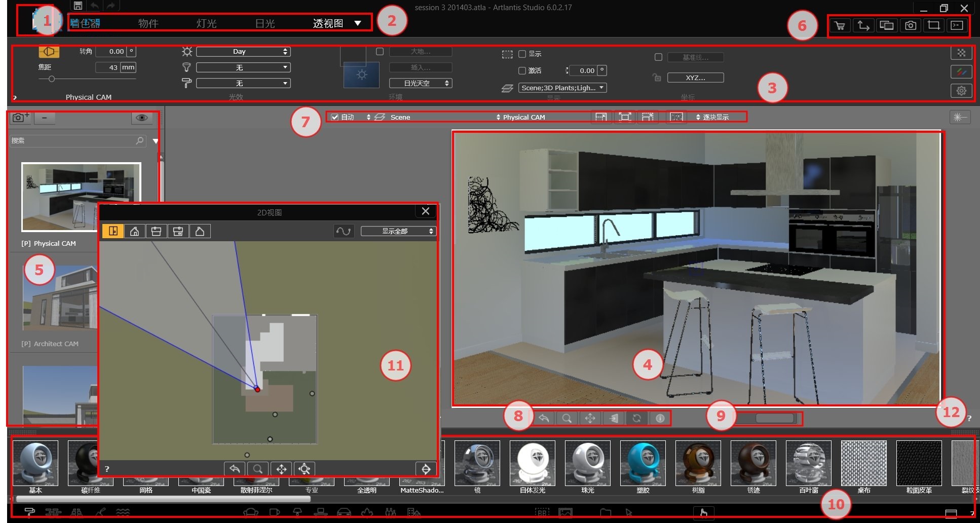Click the info icon below preview

click(x=660, y=418)
